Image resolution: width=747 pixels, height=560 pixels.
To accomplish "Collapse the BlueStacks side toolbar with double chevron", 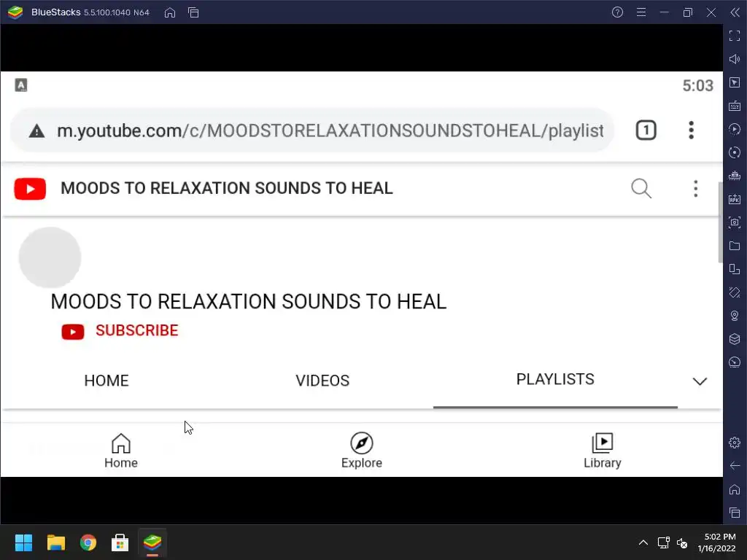I will coord(735,12).
